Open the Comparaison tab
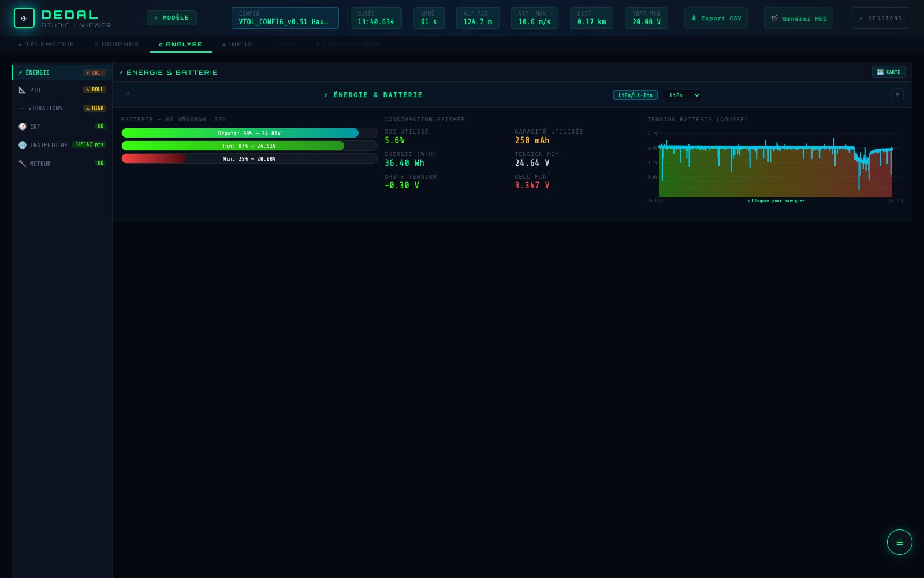Image resolution: width=924 pixels, height=578 pixels. [x=348, y=45]
